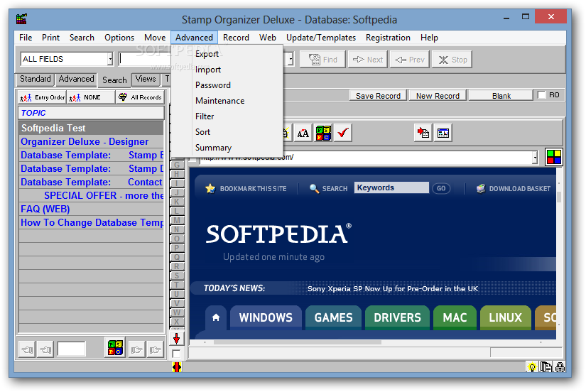Screen dimensions: 586x392
Task: Open the four-color grid icon
Action: 554,157
